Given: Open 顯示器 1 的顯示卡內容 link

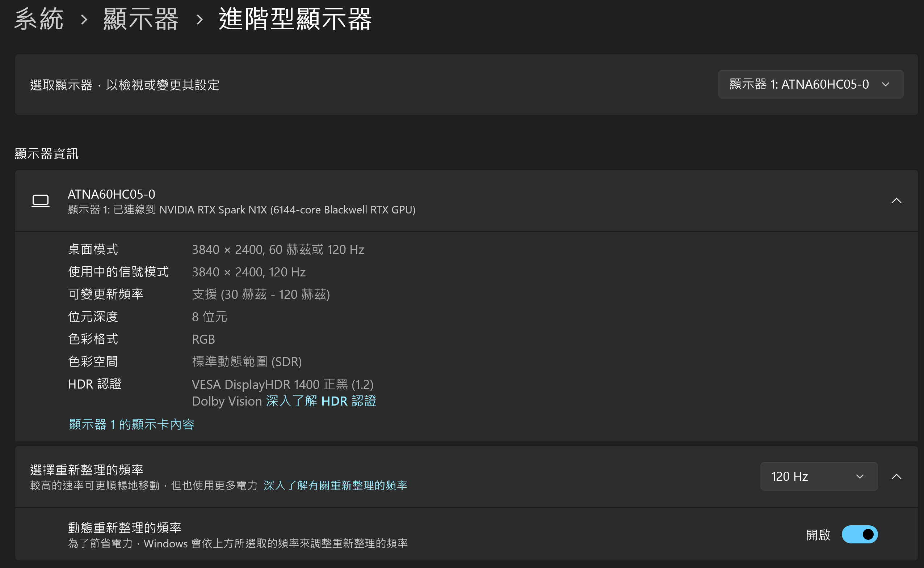Looking at the screenshot, I should 131,424.
